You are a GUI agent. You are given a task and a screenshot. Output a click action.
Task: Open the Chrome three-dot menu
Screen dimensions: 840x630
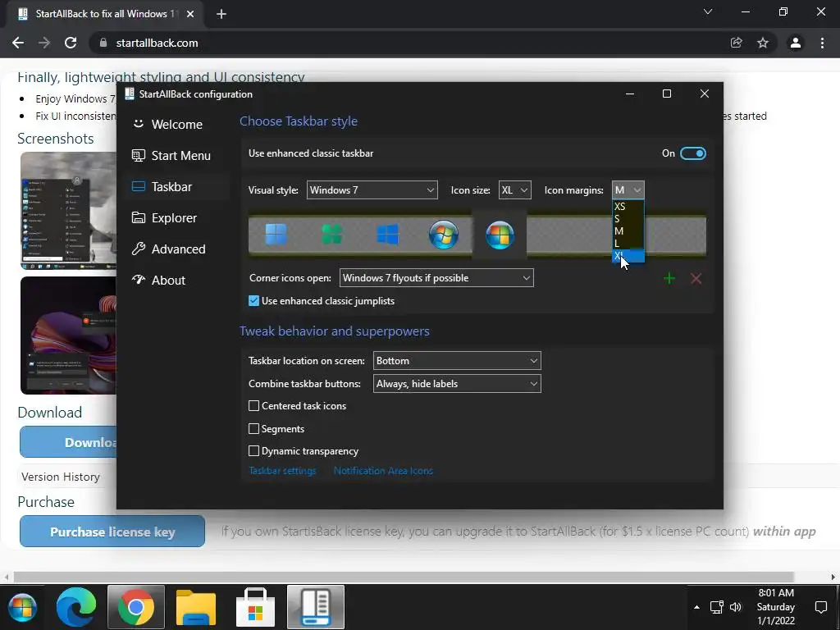(x=822, y=43)
